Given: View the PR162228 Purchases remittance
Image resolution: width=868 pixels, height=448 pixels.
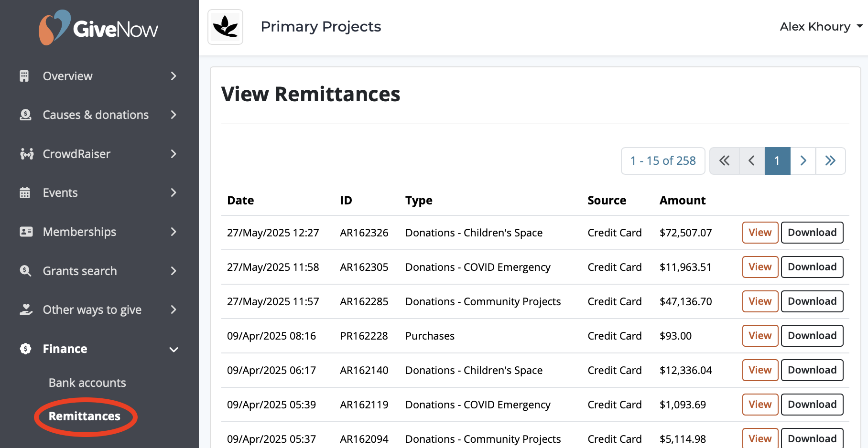Looking at the screenshot, I should (x=760, y=336).
